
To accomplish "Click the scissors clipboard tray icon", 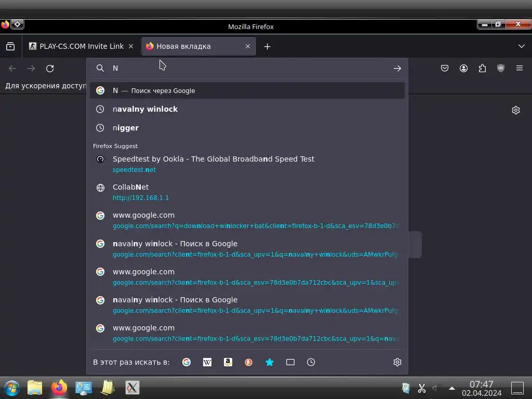I will [x=422, y=388].
